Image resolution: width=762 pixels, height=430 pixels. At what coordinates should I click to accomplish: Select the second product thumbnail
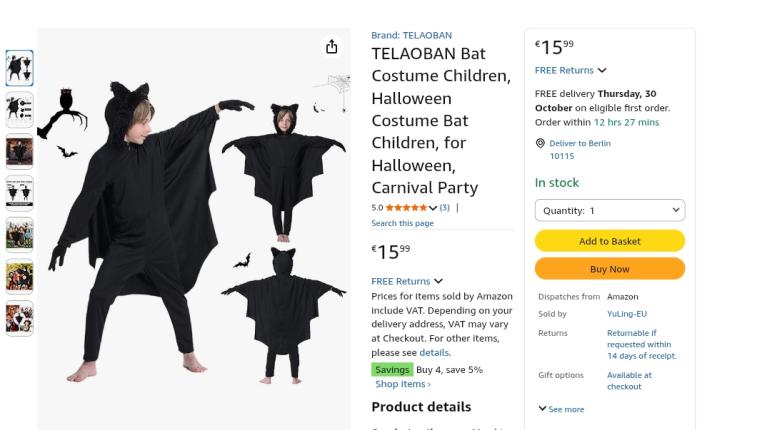click(19, 109)
